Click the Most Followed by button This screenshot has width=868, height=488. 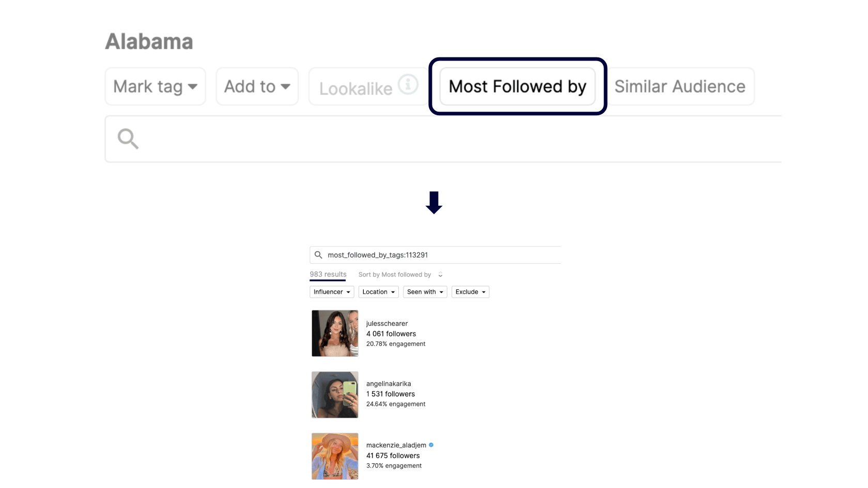[517, 86]
